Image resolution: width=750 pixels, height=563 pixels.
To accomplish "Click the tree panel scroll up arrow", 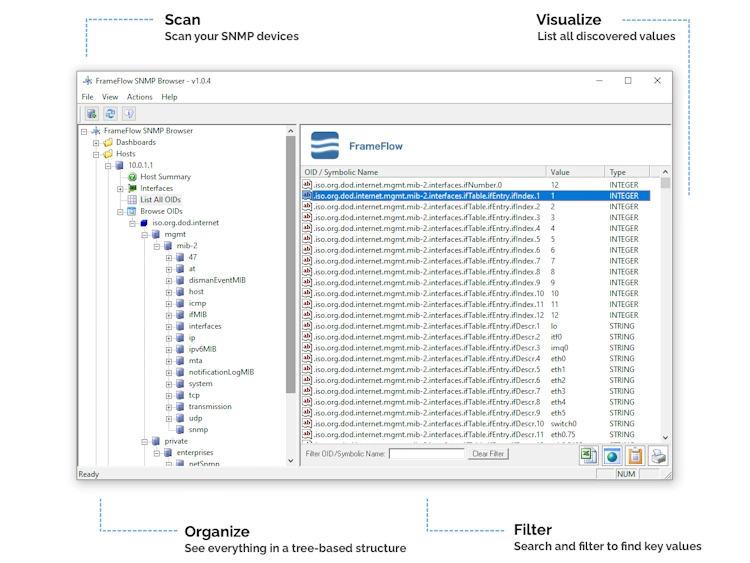I will click(290, 131).
